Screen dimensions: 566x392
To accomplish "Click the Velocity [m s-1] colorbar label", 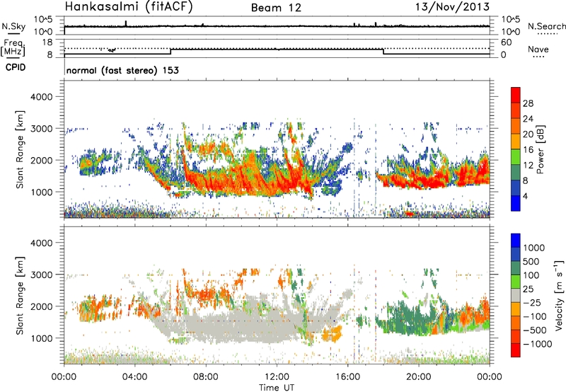I will click(x=559, y=295).
